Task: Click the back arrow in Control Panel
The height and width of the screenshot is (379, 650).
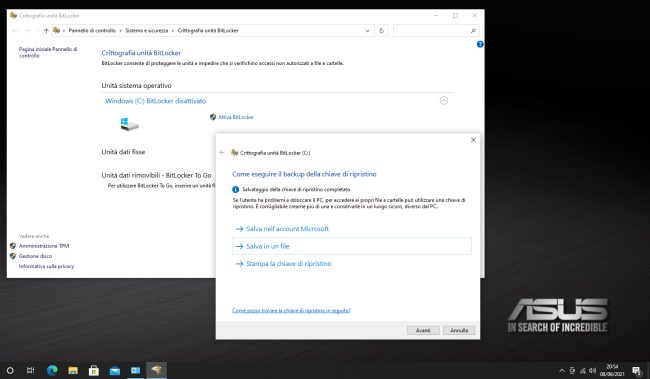Action: click(x=15, y=31)
